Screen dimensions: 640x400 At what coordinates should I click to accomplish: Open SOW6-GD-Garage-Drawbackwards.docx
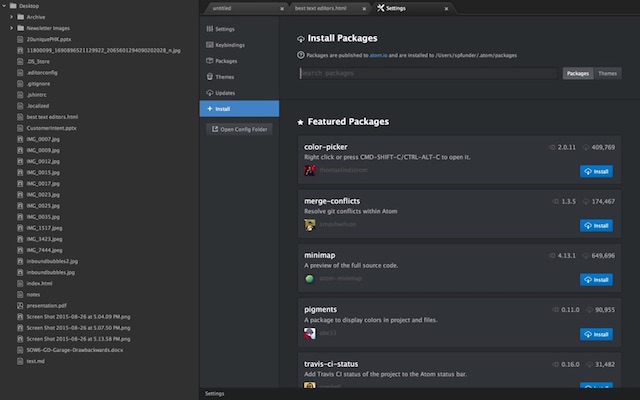(75, 350)
